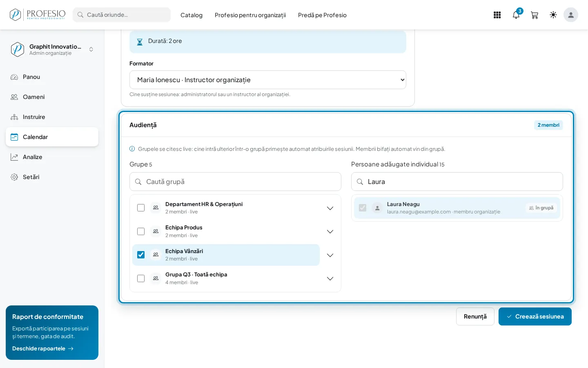This screenshot has height=368, width=588.
Task: Click the magnifier icon in Caută grupă
Action: coord(138,182)
